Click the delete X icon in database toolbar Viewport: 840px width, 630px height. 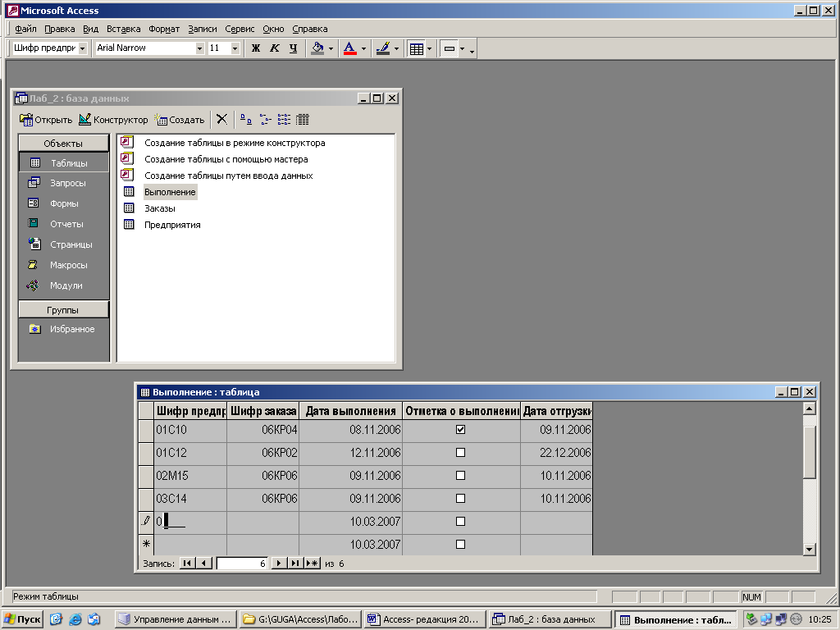point(221,119)
